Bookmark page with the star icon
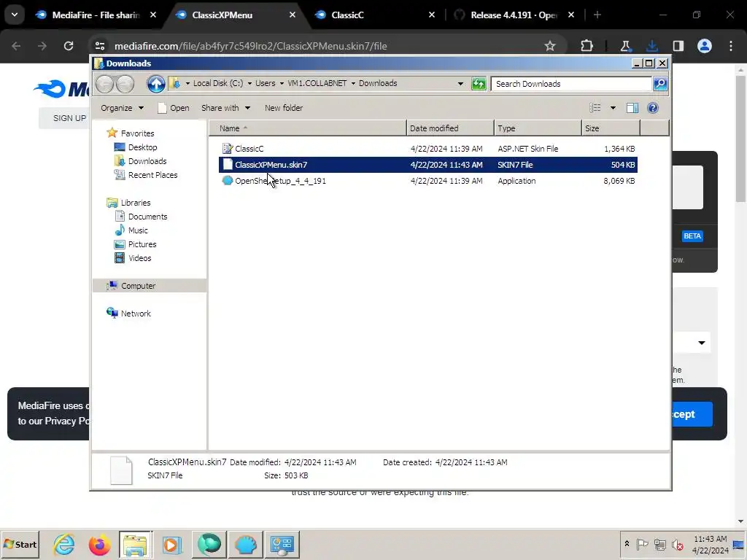 pyautogui.click(x=550, y=46)
